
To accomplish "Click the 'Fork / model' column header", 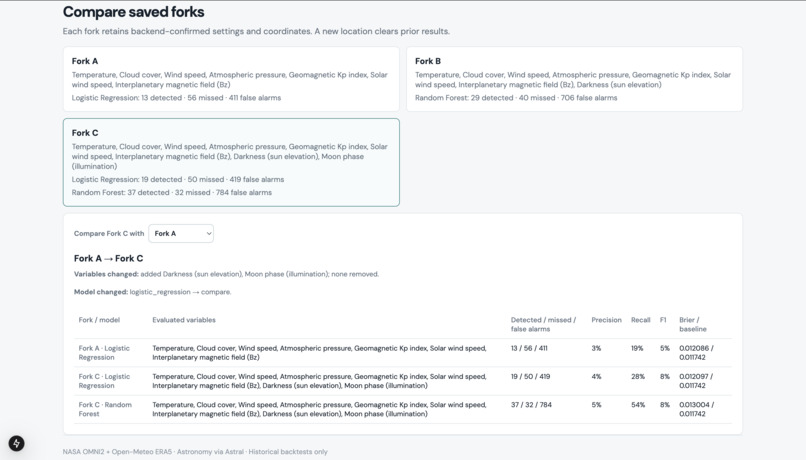I will (x=99, y=320).
